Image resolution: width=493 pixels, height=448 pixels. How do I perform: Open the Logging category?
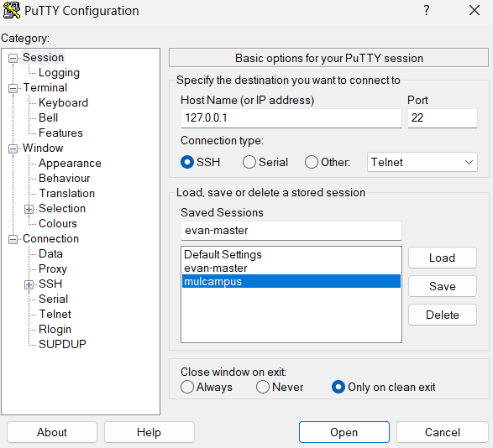point(59,73)
